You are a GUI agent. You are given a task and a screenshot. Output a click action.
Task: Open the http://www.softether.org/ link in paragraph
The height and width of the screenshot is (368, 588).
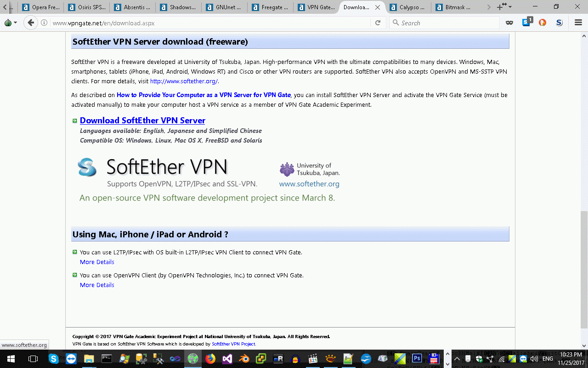click(184, 81)
